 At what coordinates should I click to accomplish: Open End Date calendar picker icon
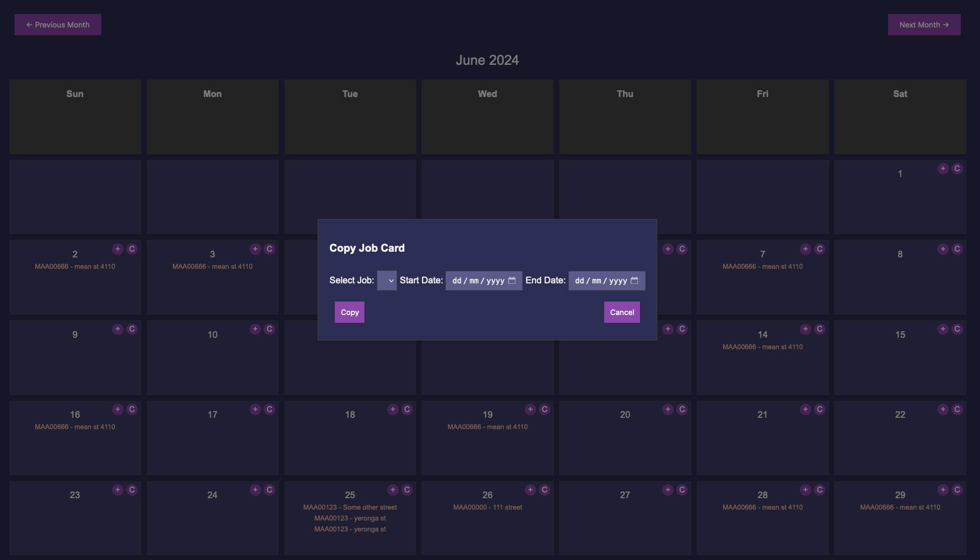634,281
